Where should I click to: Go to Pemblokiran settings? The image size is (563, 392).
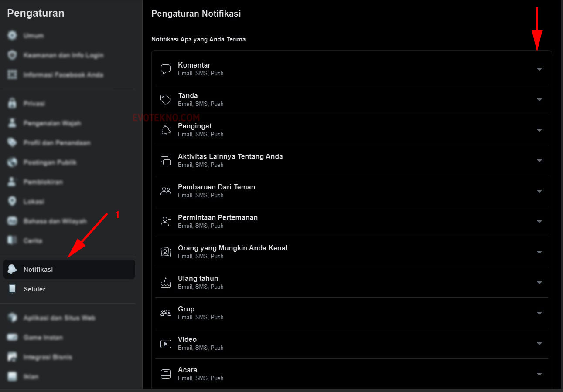[x=69, y=182]
